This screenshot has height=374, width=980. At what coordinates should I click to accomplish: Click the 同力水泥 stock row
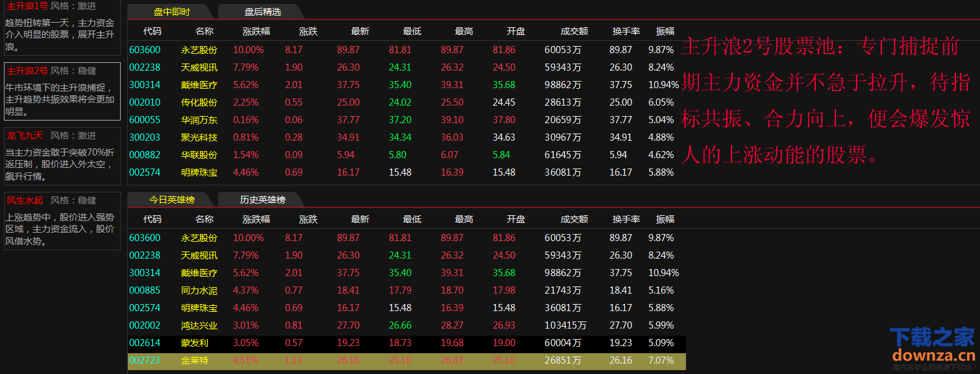click(199, 290)
